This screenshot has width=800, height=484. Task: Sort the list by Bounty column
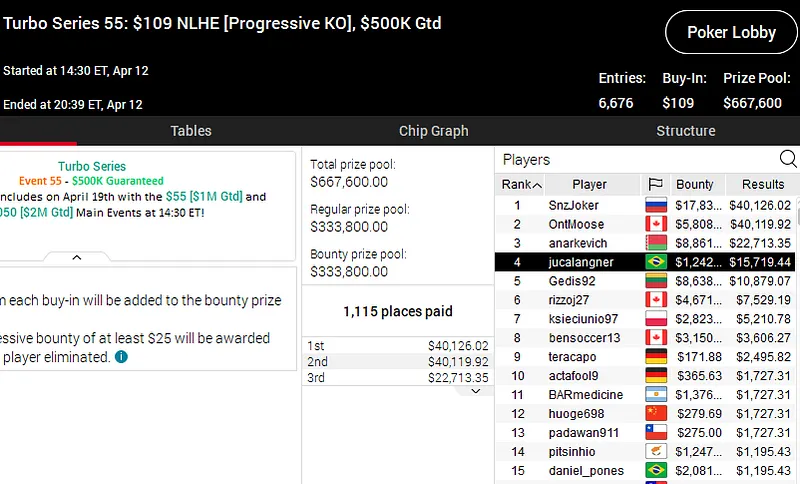pos(694,184)
